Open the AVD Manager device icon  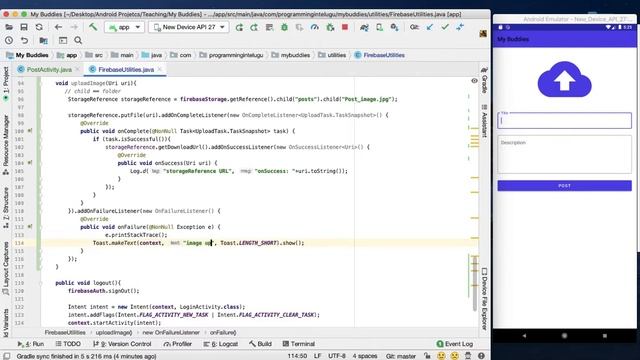(379, 27)
